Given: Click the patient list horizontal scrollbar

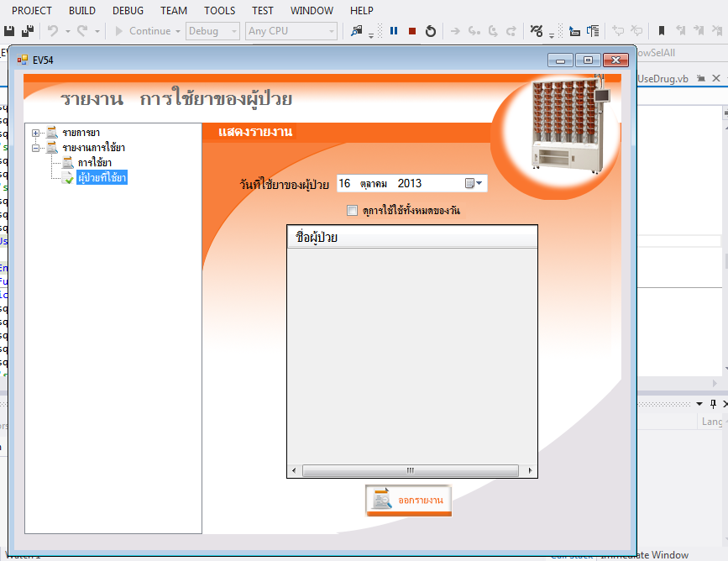Looking at the screenshot, I should click(x=411, y=470).
